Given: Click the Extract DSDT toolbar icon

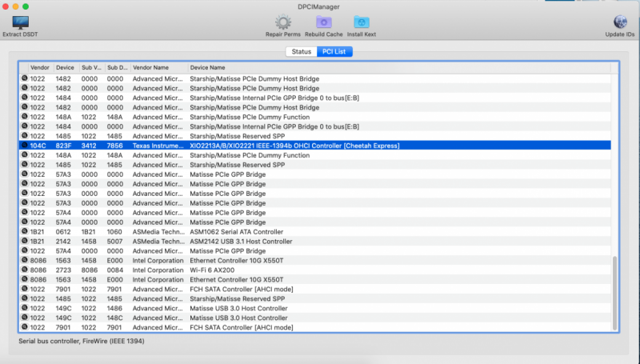Looking at the screenshot, I should [20, 22].
